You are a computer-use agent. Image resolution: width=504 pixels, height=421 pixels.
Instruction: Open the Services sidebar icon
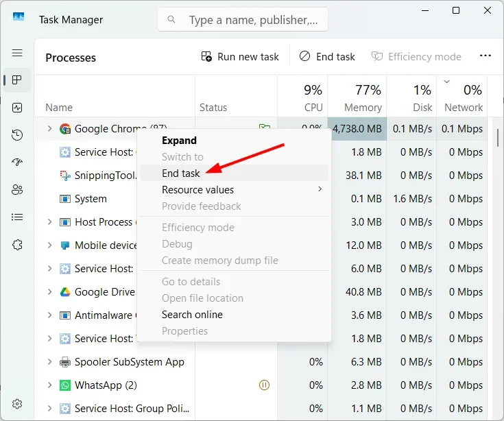(x=17, y=245)
